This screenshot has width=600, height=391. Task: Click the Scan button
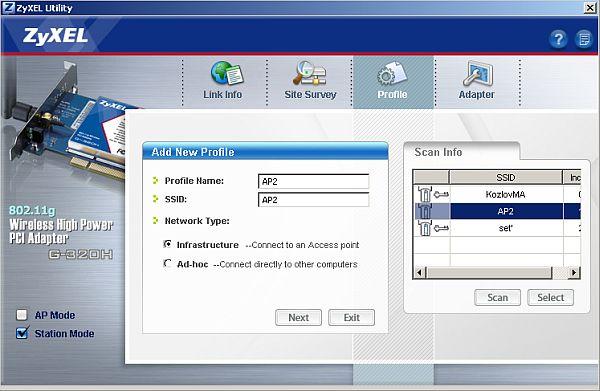pyautogui.click(x=497, y=297)
